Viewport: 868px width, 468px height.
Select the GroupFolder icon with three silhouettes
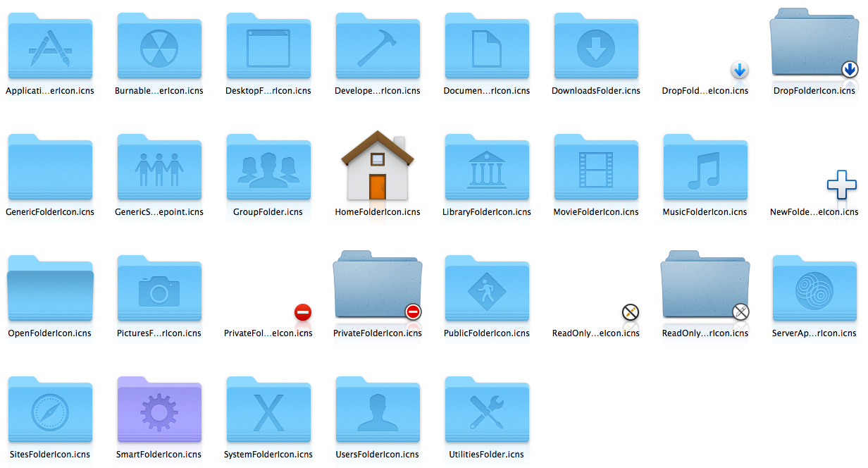pos(268,167)
